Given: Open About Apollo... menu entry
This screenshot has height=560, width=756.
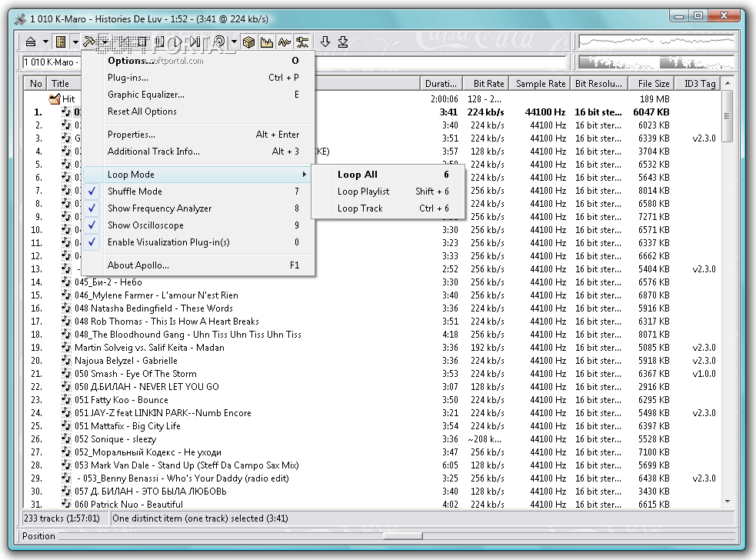Looking at the screenshot, I should (x=198, y=265).
